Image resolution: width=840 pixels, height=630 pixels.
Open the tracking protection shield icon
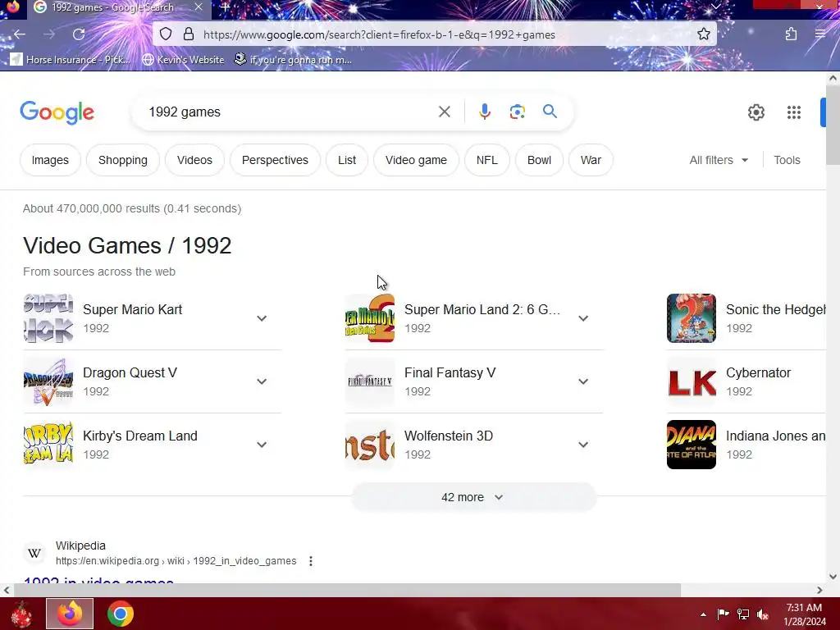(166, 34)
